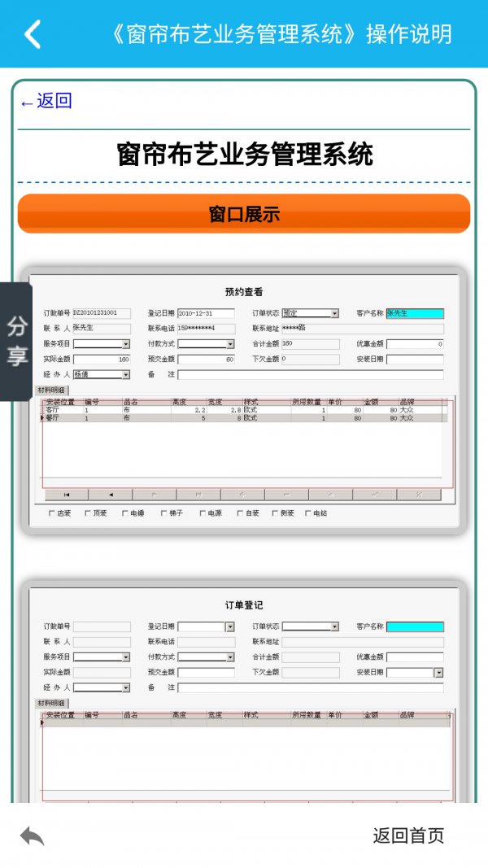Check the 店装 checkbox

click(x=52, y=513)
